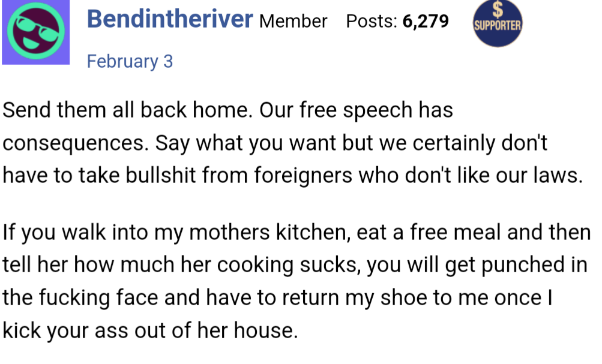602x364 pixels.
Task: Click the blue Supporter badge
Action: click(x=497, y=25)
